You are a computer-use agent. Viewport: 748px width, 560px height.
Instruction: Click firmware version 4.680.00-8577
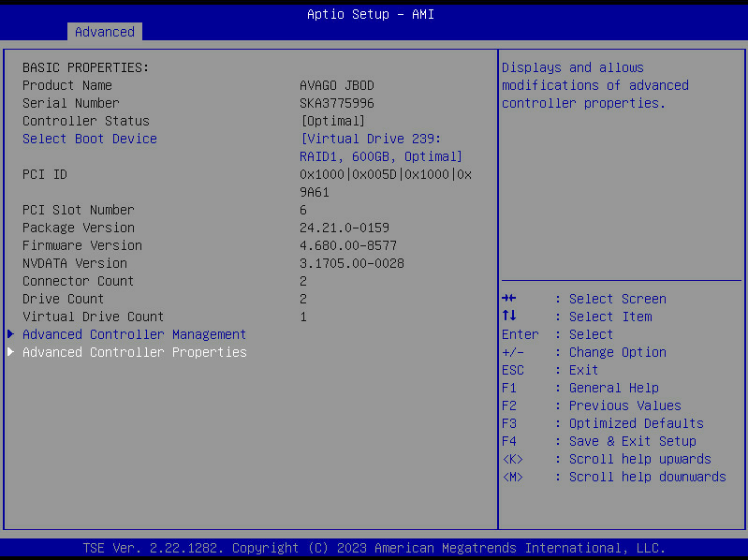tap(348, 245)
